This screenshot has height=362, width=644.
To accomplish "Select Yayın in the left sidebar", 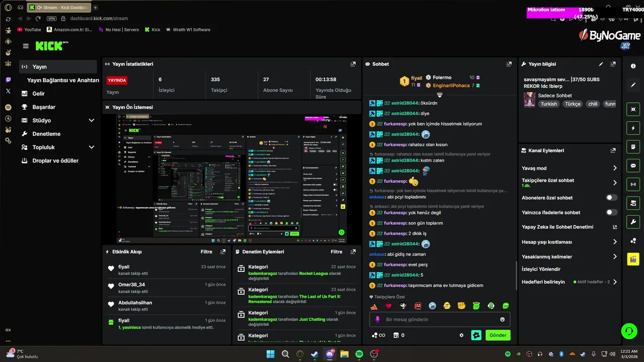I will [58, 67].
